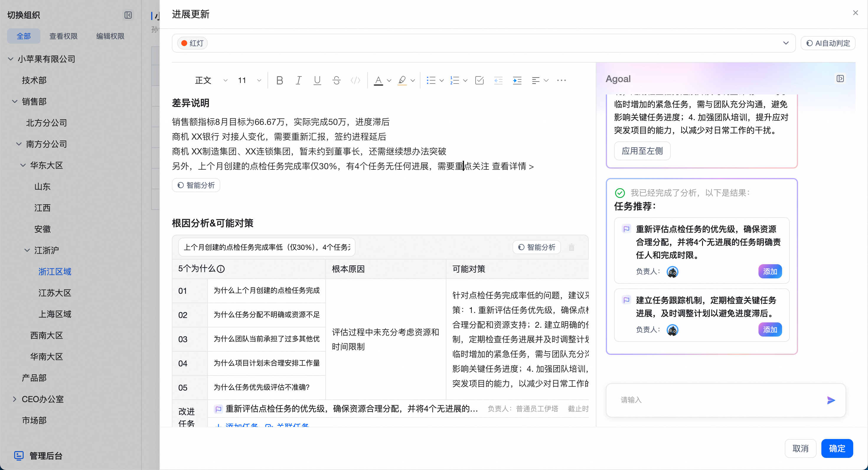Delete the root cause analysis block
This screenshot has height=470, width=868.
pyautogui.click(x=572, y=247)
